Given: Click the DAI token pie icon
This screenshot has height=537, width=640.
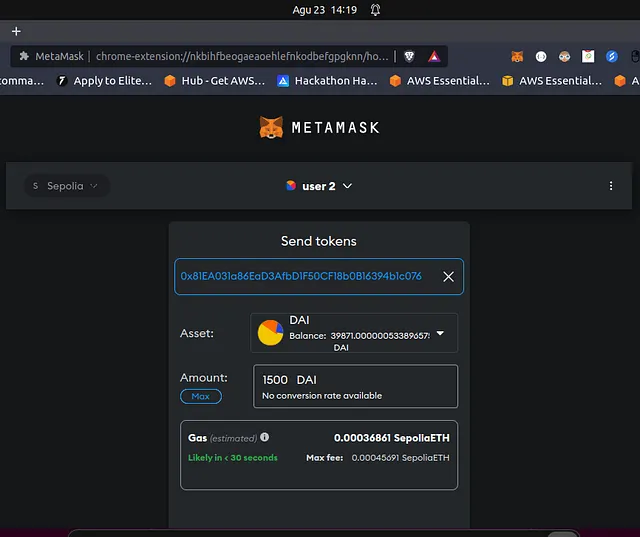Looking at the screenshot, I should (x=271, y=332).
